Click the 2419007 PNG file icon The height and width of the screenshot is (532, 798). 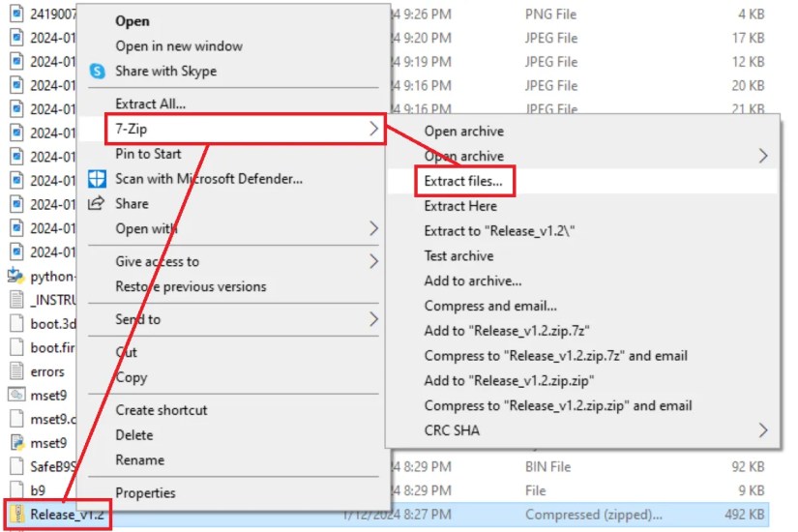(16, 14)
